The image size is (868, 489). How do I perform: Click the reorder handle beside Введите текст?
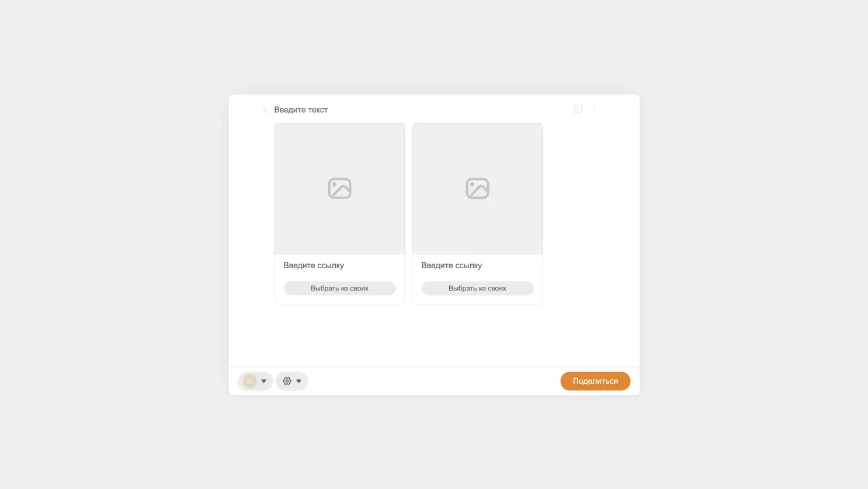click(x=265, y=110)
